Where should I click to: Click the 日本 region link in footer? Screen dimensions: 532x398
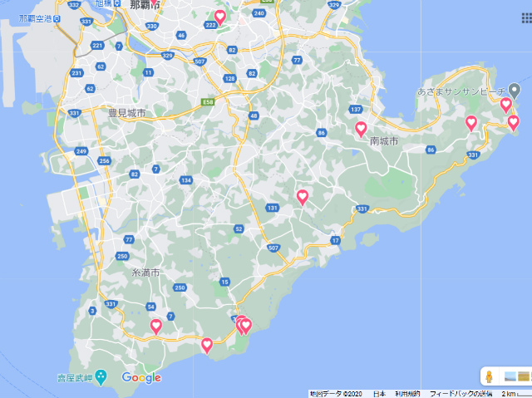tap(379, 394)
